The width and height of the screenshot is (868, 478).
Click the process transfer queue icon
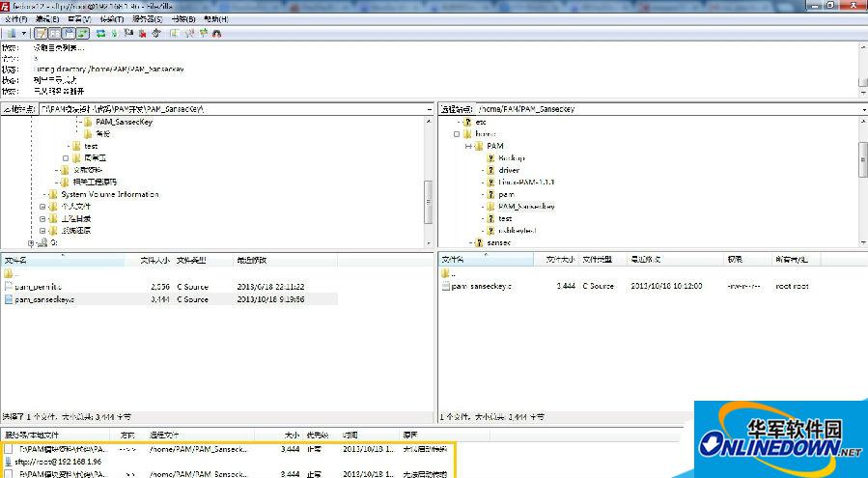tap(115, 33)
